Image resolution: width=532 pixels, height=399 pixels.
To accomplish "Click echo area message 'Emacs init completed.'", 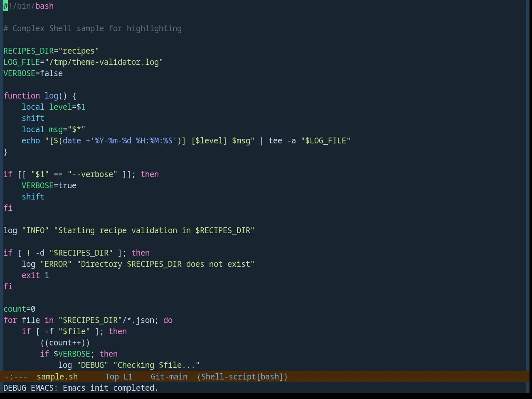I will point(111,388).
